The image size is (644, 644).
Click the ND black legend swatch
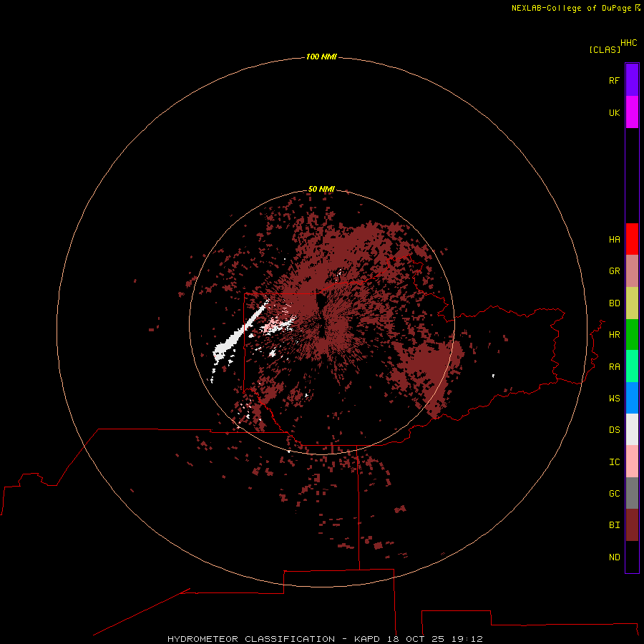(x=632, y=557)
